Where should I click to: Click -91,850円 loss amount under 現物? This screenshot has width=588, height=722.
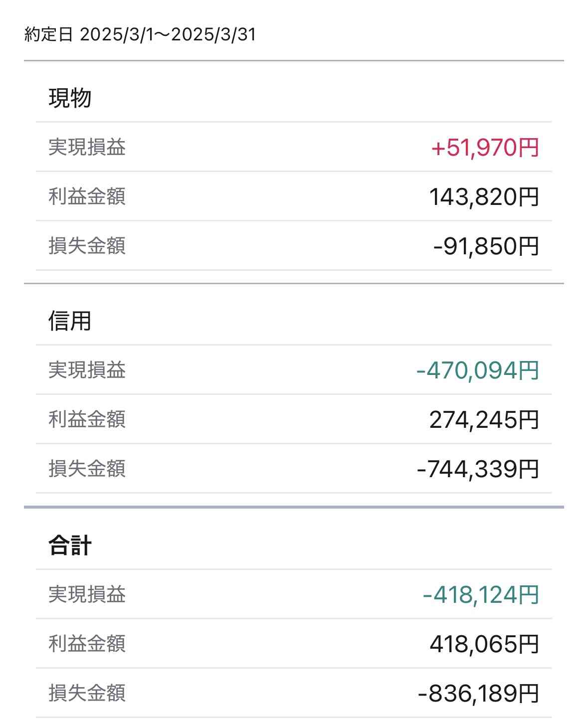[x=486, y=246]
